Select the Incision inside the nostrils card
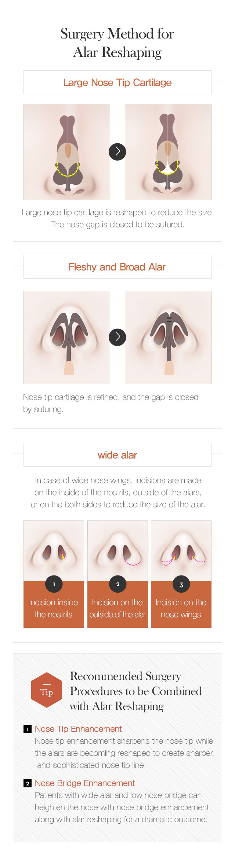The width and height of the screenshot is (235, 868). click(54, 574)
